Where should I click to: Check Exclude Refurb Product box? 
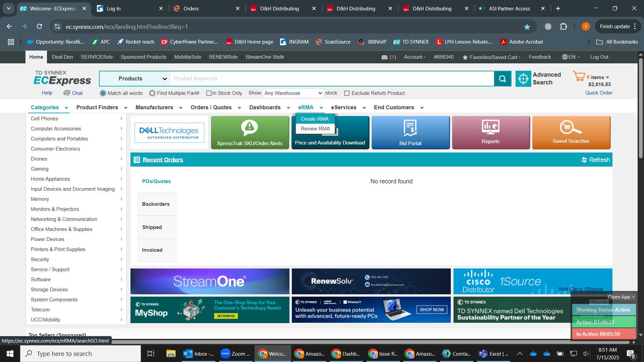pos(347,93)
